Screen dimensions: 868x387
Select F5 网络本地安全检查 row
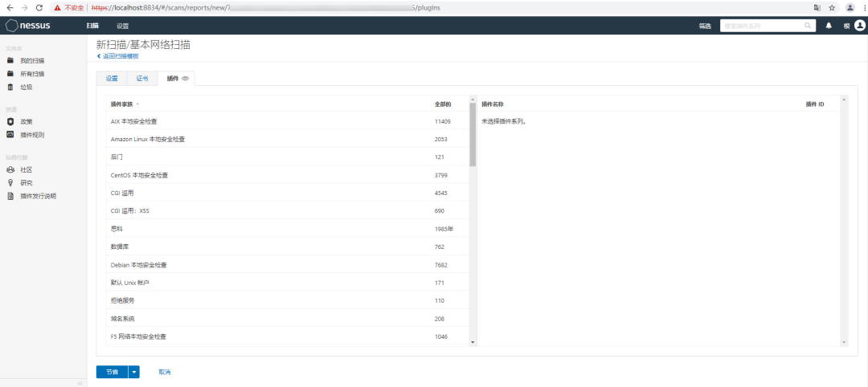pyautogui.click(x=287, y=336)
